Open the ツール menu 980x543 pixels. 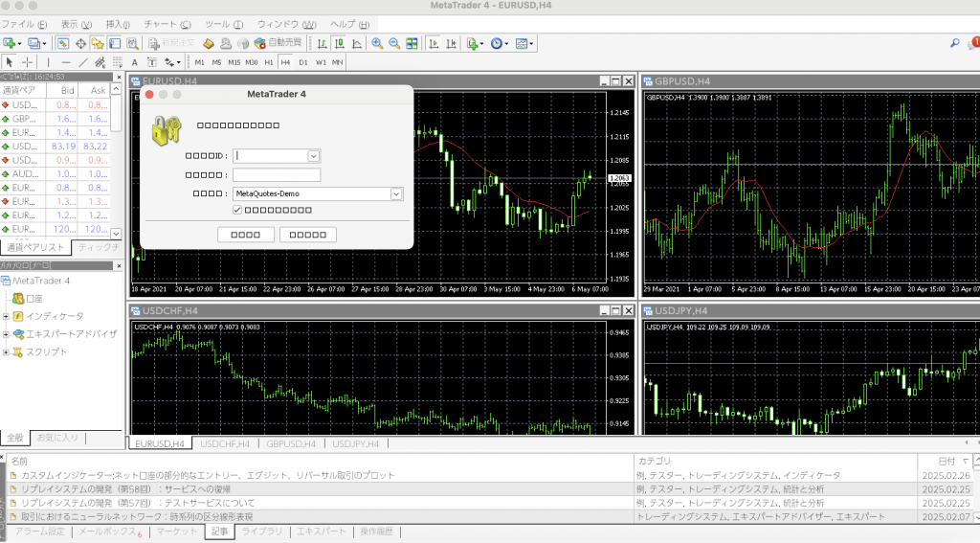coord(224,24)
